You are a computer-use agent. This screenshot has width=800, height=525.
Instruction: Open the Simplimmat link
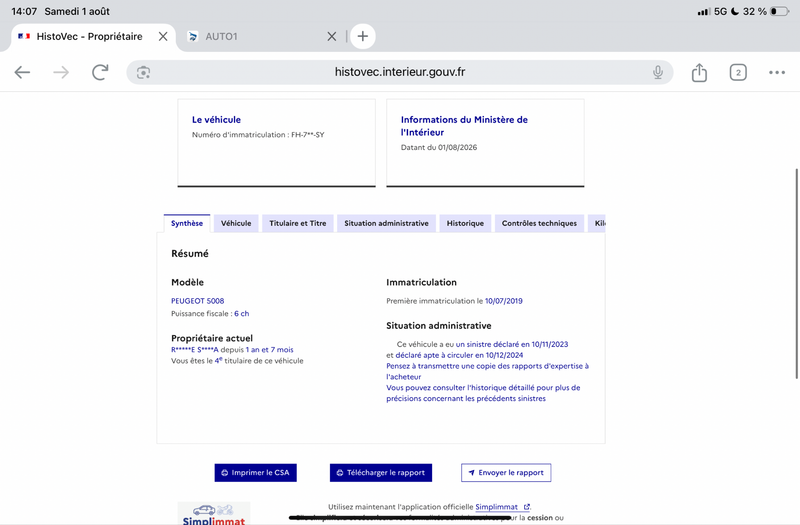coord(503,507)
